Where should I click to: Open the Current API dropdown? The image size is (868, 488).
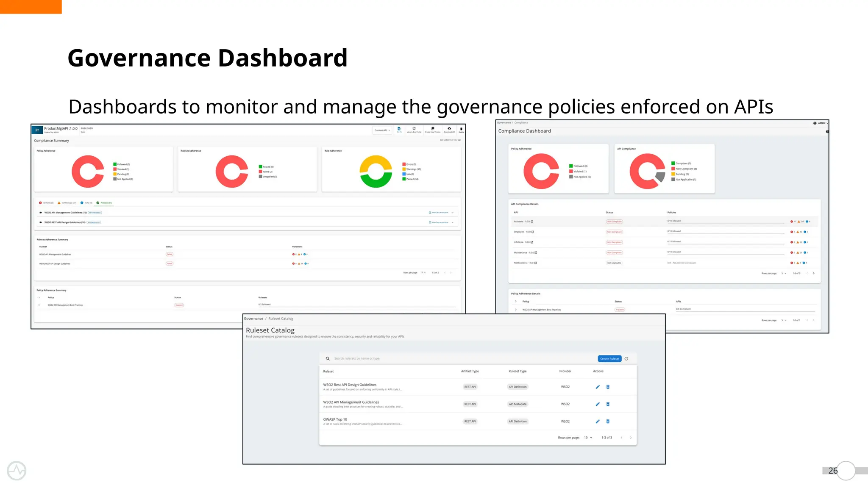(x=382, y=130)
